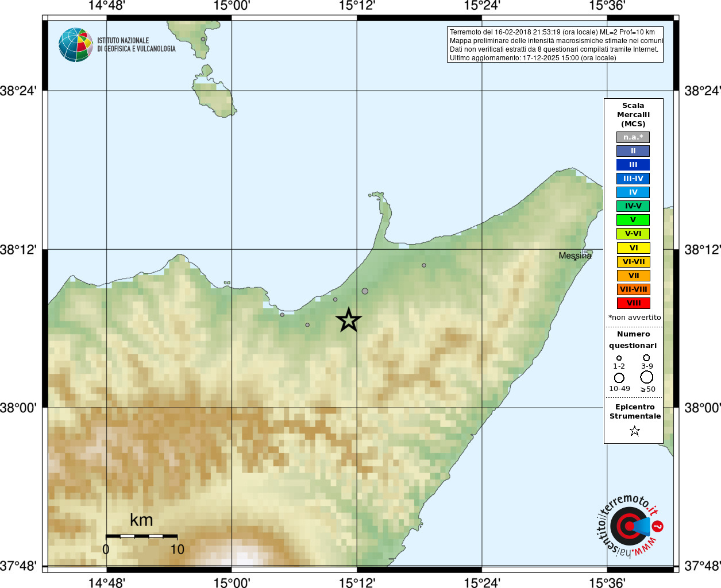
Task: Click the earthquake info text box
Action: [x=555, y=45]
